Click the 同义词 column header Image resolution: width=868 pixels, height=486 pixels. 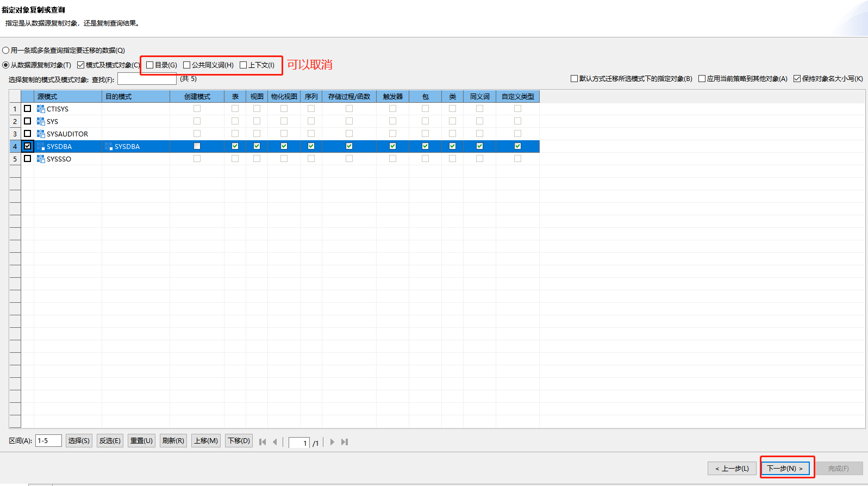pos(479,96)
